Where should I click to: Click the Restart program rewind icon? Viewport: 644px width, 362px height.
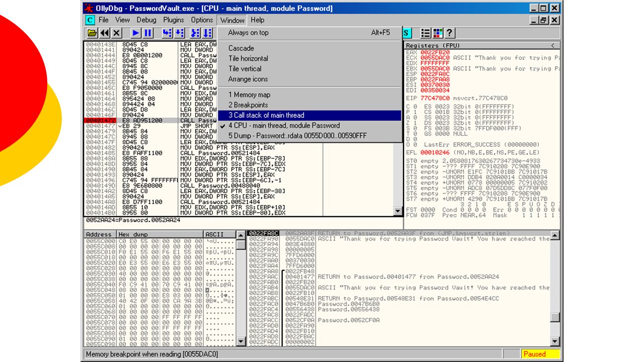(x=105, y=33)
